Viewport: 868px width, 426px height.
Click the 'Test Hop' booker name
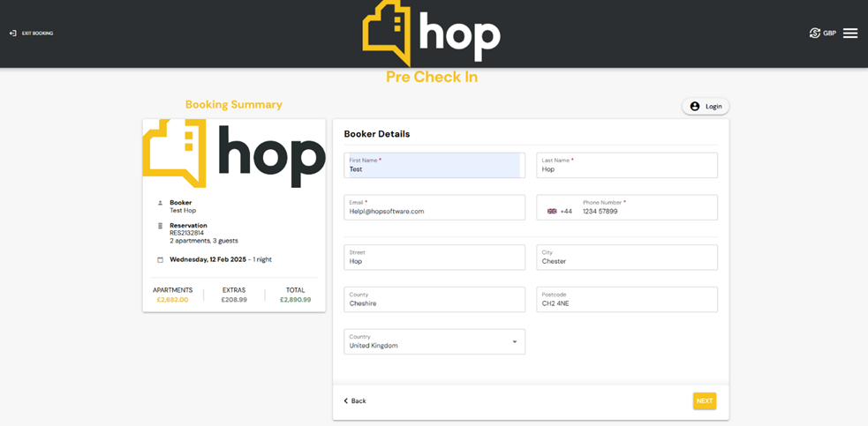click(x=183, y=211)
